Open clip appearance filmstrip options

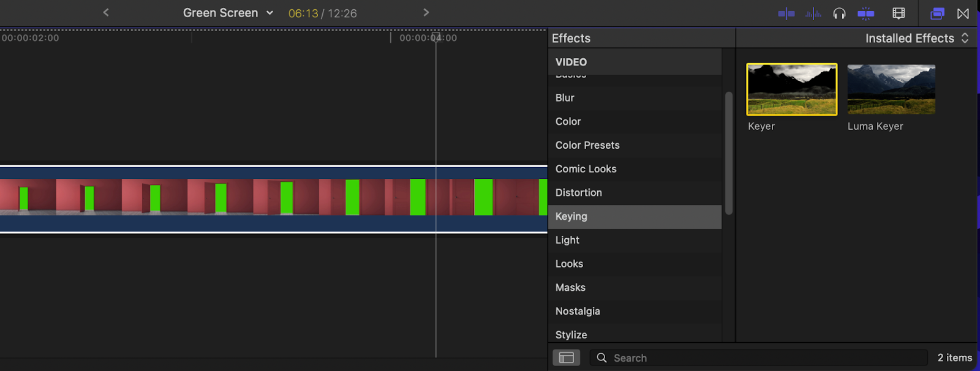click(x=899, y=13)
